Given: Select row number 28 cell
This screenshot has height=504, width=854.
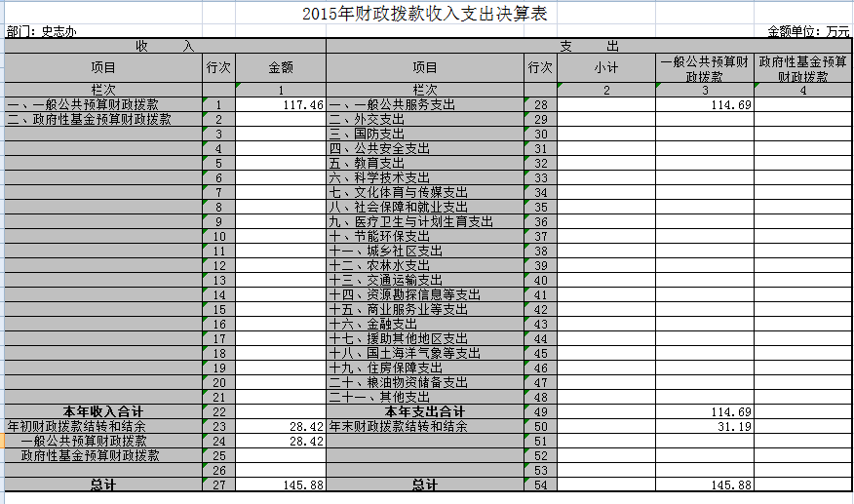Looking at the screenshot, I should pyautogui.click(x=540, y=104).
